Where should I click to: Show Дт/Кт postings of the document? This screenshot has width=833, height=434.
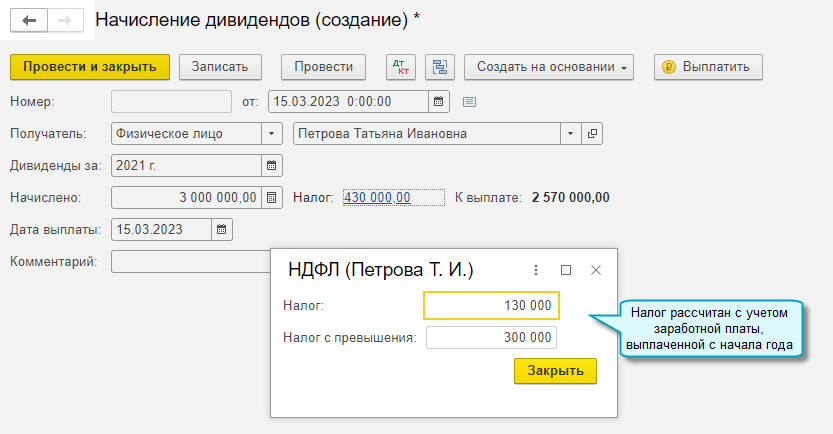[401, 67]
